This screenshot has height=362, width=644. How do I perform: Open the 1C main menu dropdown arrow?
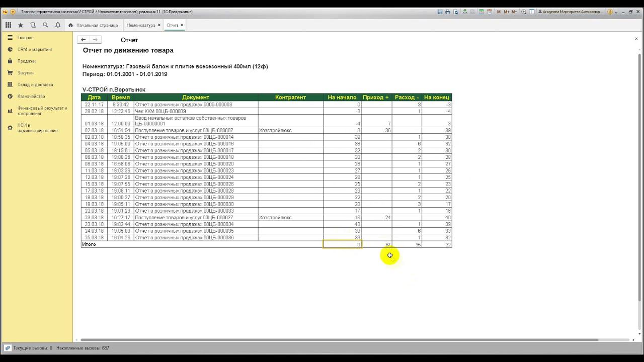(x=13, y=12)
